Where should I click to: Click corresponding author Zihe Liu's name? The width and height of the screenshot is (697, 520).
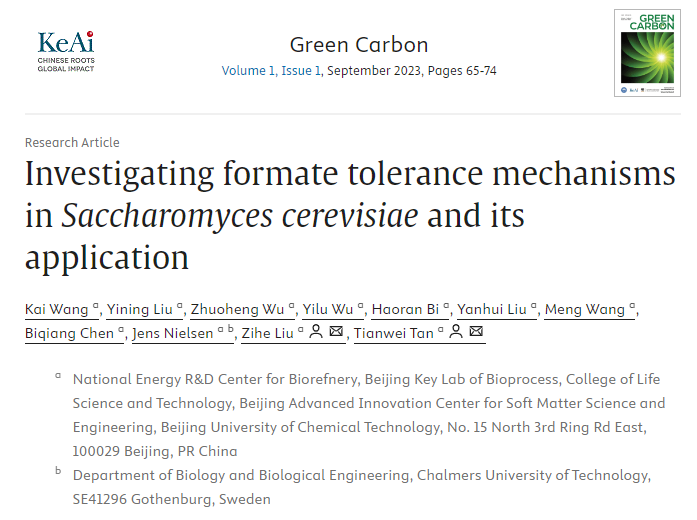[x=268, y=333]
